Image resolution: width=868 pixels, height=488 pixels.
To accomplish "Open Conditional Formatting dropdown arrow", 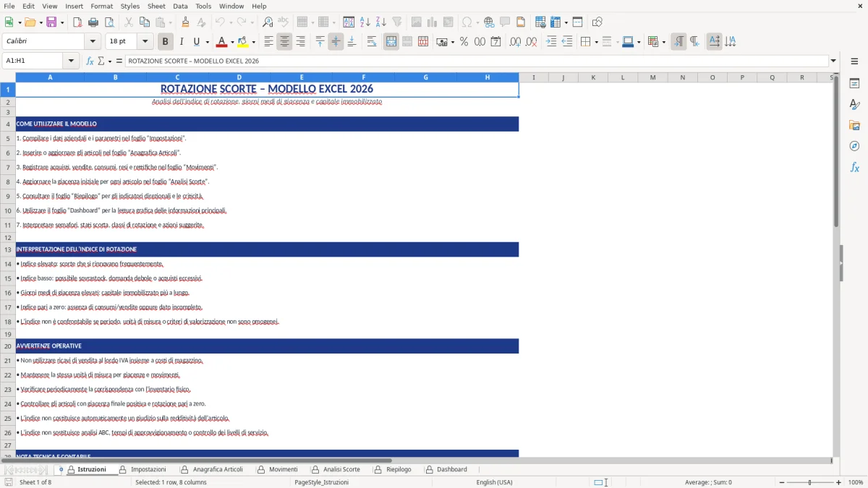I will pyautogui.click(x=663, y=42).
